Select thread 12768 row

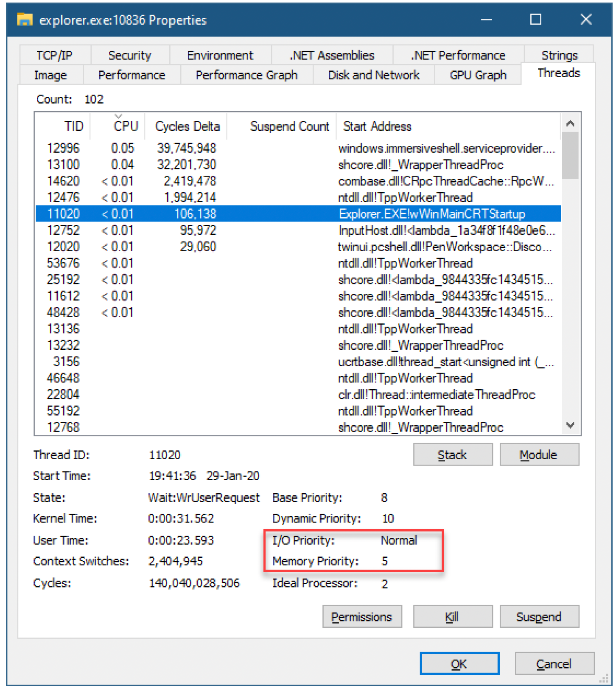click(298, 427)
